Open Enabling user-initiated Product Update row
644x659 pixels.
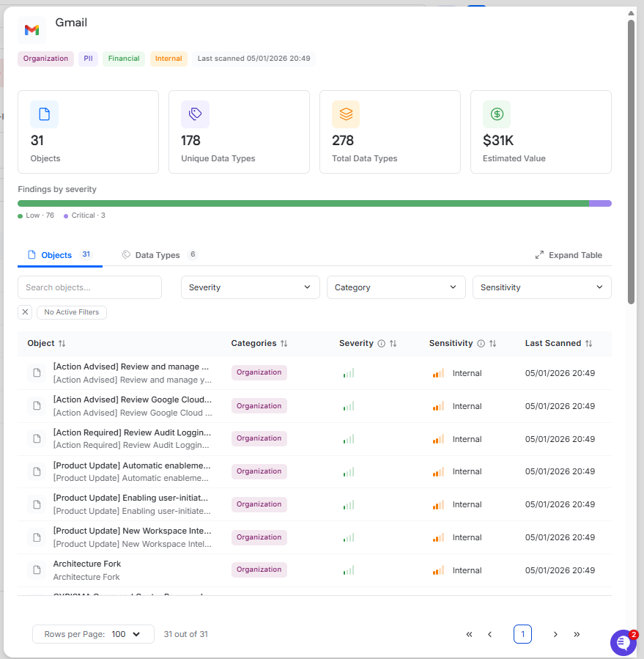[314, 504]
